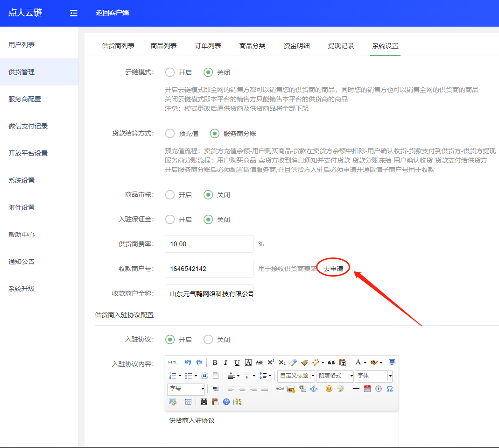
Task: Open 商品列表 tab
Action: pyautogui.click(x=163, y=46)
